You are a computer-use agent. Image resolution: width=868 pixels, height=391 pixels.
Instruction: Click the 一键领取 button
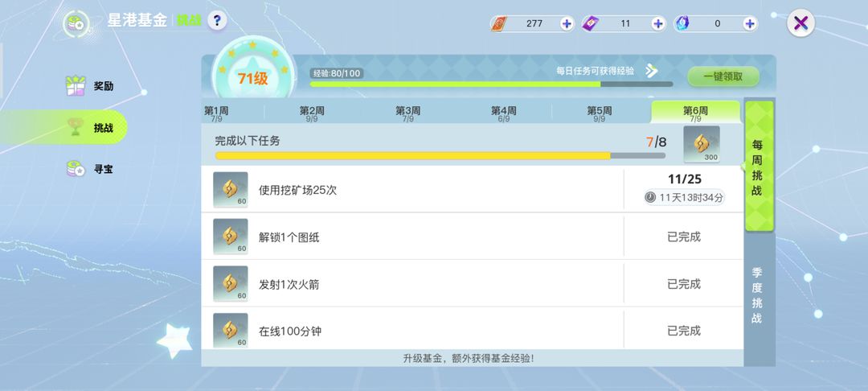[x=723, y=77]
